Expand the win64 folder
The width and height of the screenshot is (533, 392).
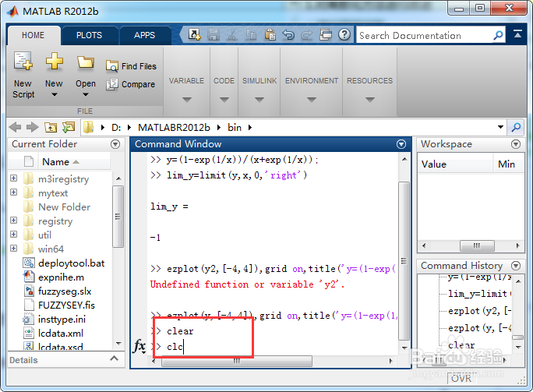click(13, 248)
